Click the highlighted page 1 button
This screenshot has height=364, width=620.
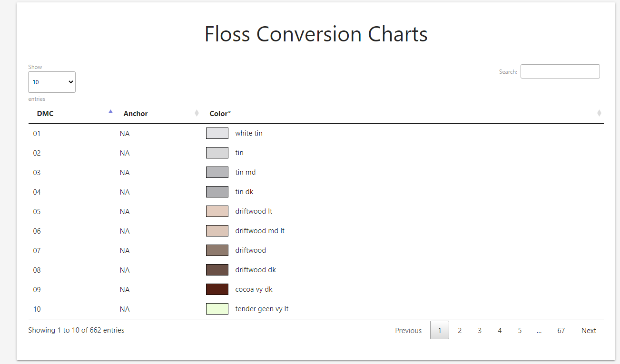pos(439,330)
